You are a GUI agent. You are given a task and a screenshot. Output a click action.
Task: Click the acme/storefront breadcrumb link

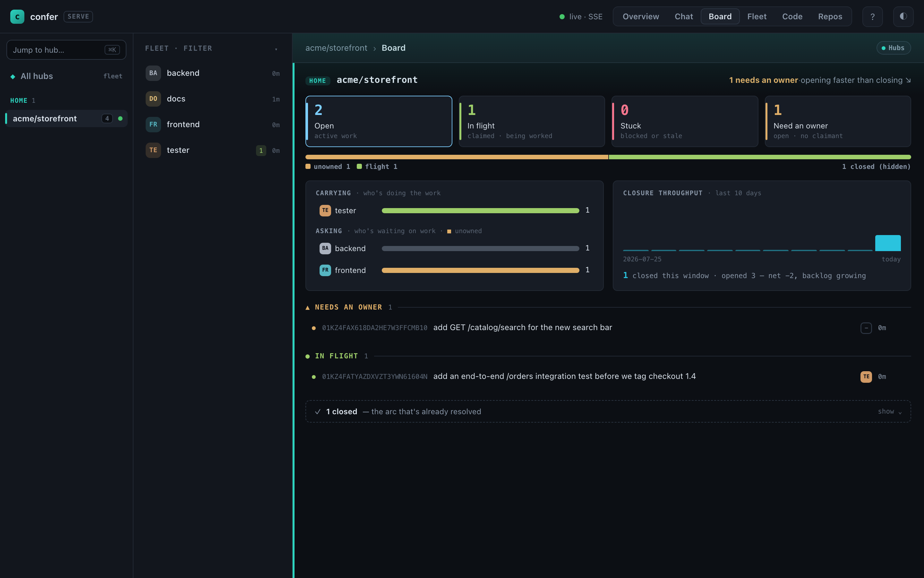[x=336, y=48]
